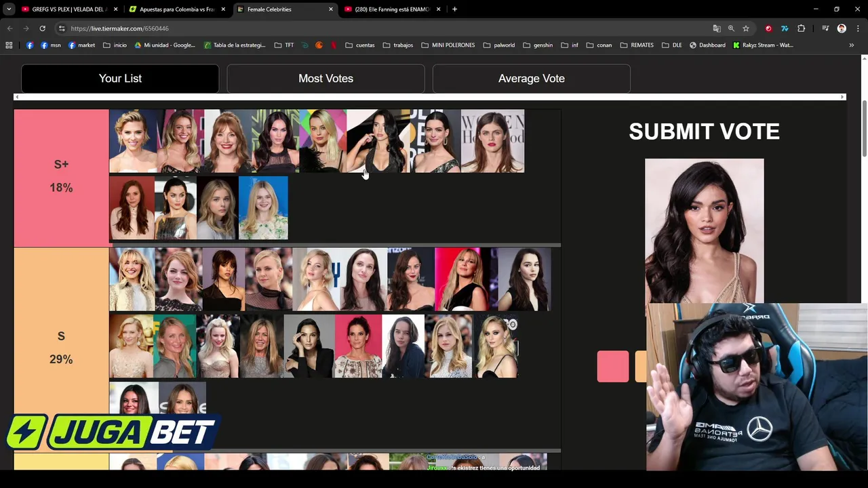Open the apps grid in bookmarks bar

tap(9, 45)
